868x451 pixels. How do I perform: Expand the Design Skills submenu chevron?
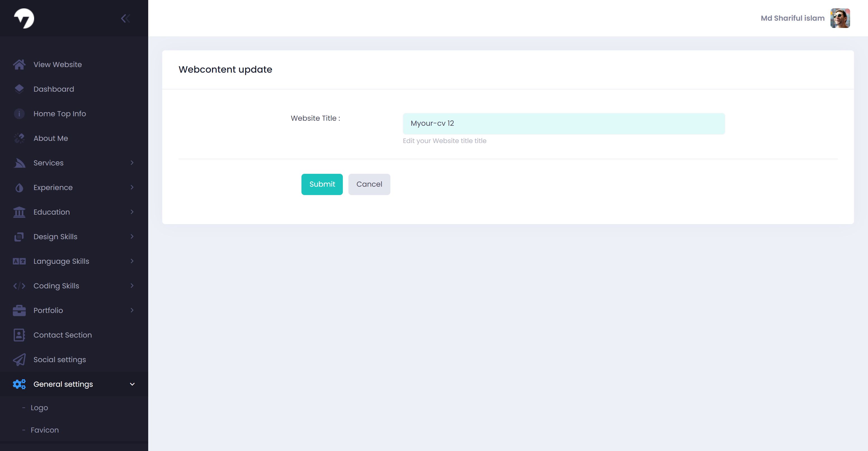pyautogui.click(x=132, y=237)
